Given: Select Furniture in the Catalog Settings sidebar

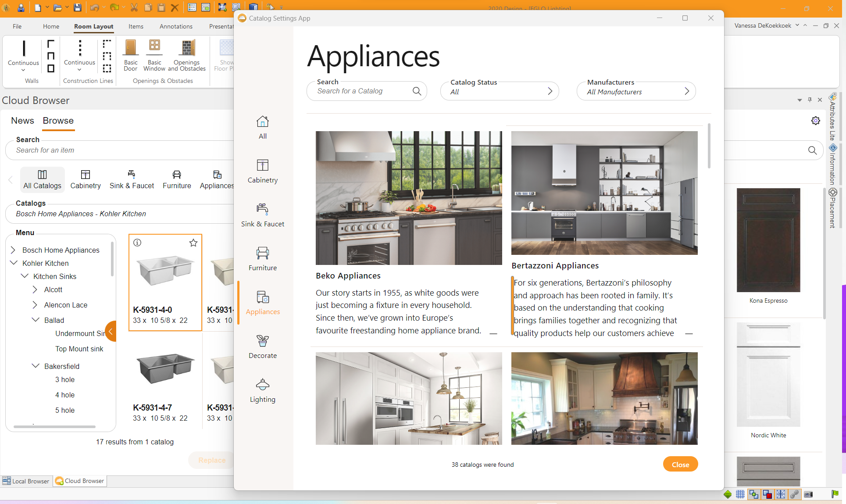Looking at the screenshot, I should click(x=263, y=259).
